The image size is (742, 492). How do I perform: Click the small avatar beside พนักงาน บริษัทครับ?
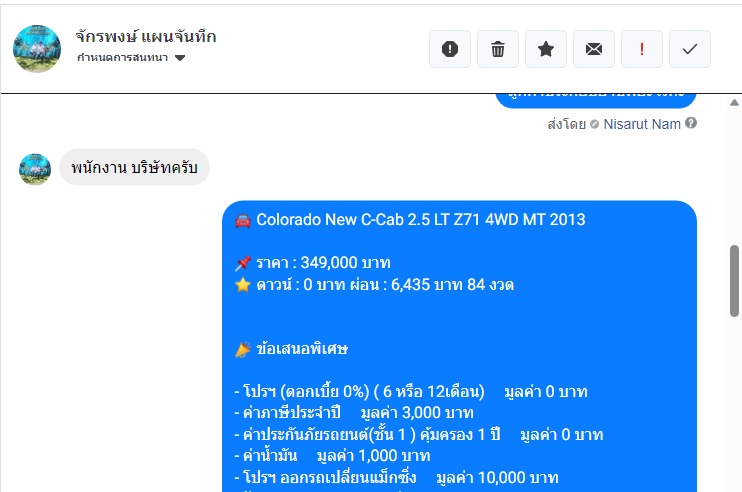pyautogui.click(x=35, y=169)
